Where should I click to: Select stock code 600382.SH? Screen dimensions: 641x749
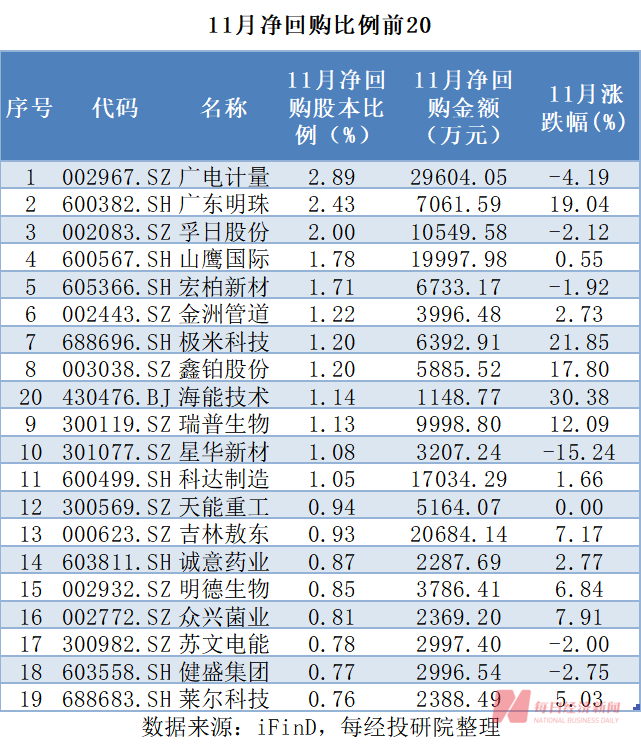click(x=117, y=204)
